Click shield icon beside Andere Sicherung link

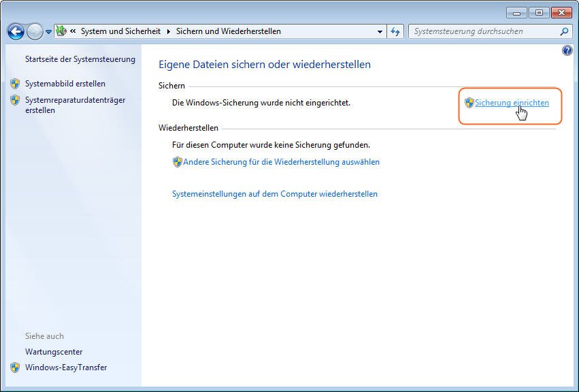coord(178,162)
